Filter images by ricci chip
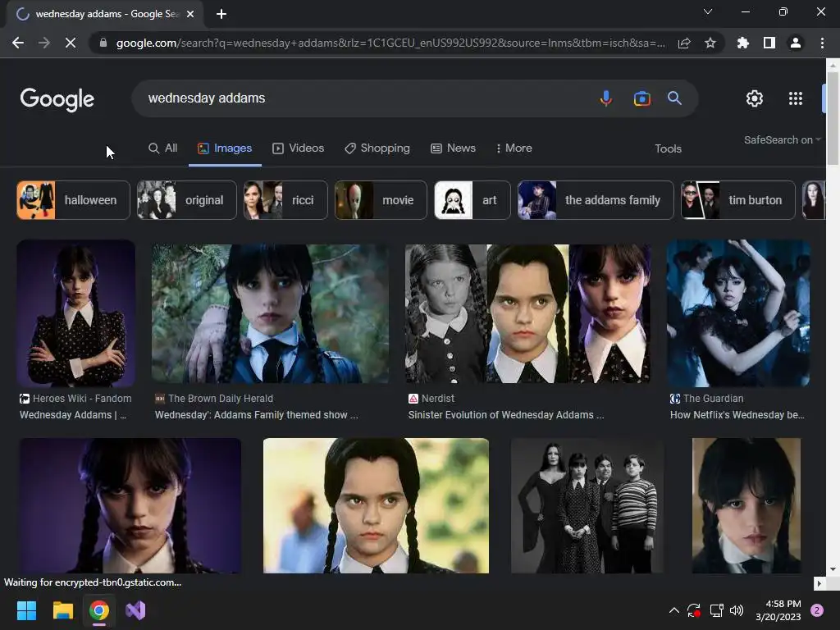 pos(285,200)
